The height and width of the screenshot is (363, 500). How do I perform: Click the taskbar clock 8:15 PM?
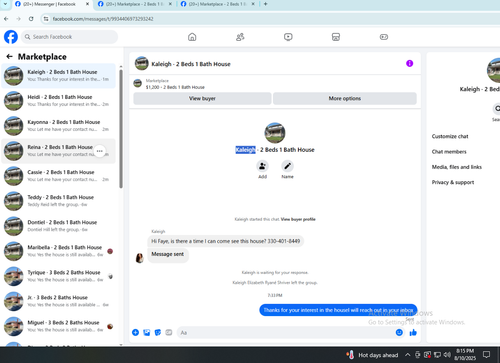pyautogui.click(x=465, y=355)
